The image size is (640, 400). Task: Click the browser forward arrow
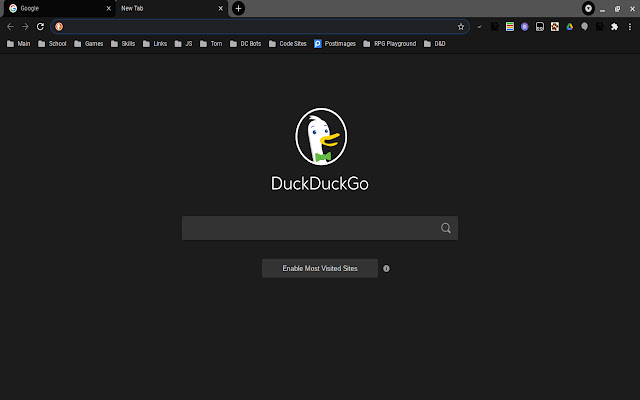click(x=25, y=27)
